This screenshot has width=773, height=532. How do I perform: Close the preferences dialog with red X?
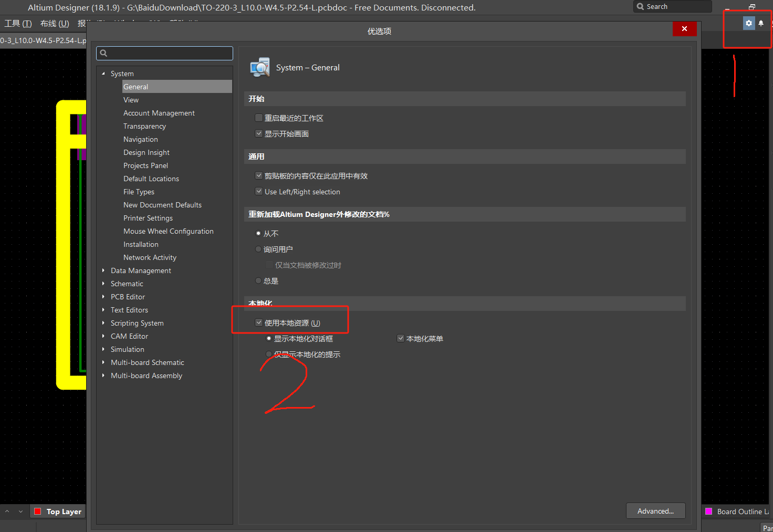pyautogui.click(x=684, y=29)
